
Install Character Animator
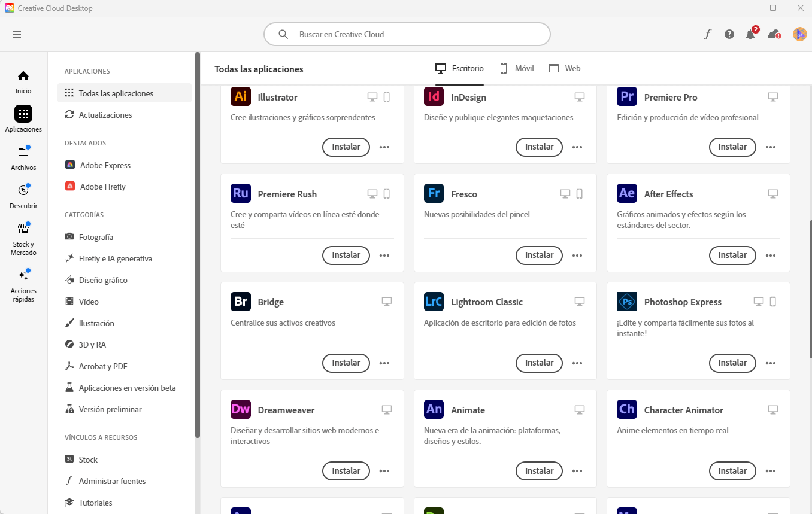(732, 471)
